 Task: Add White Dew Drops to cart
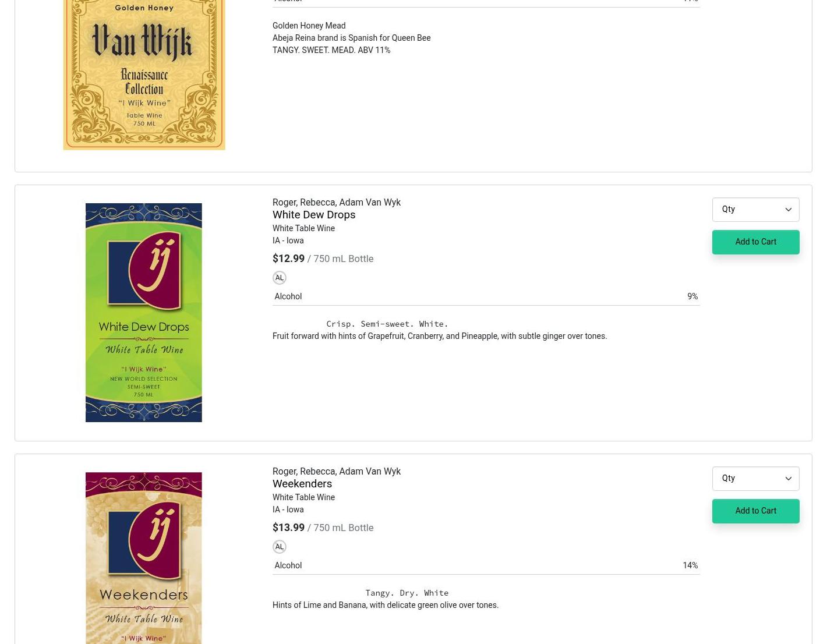(755, 242)
